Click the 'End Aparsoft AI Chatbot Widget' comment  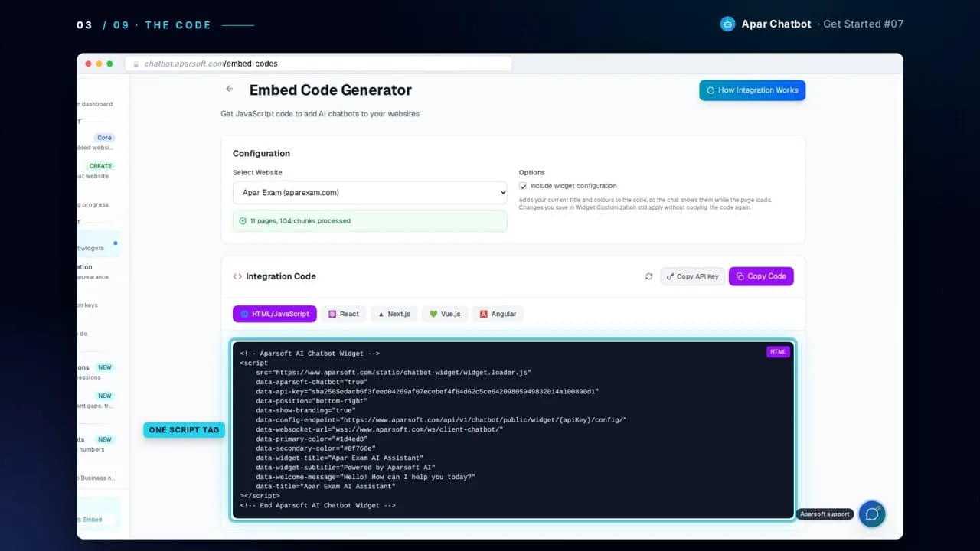coord(318,505)
